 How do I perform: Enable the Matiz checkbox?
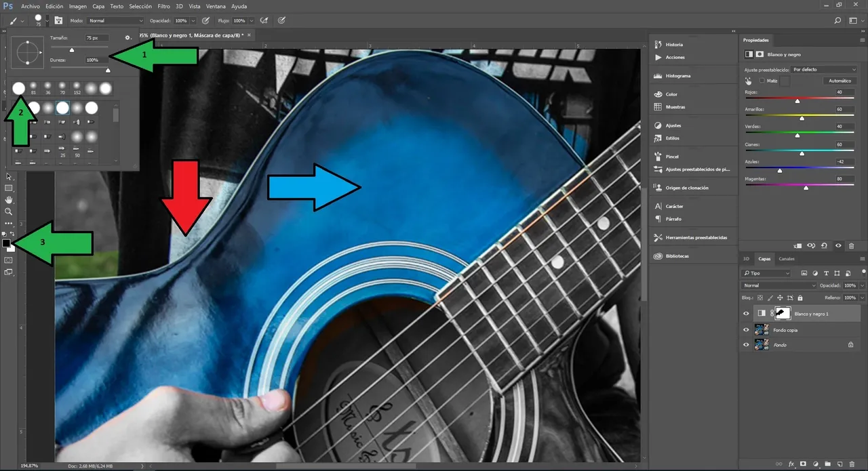point(761,81)
